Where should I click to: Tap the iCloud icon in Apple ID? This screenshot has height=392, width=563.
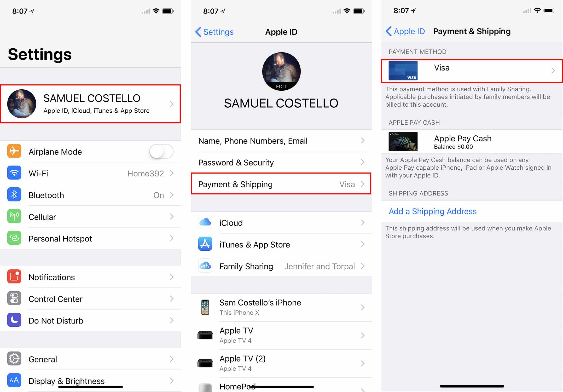pos(206,222)
